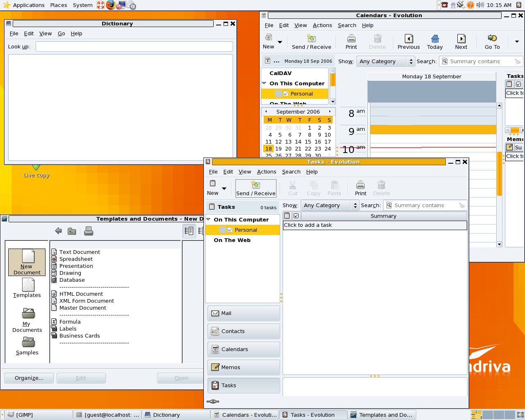The image size is (525, 420).
Task: Click completed column header in Calendars Tasks pane
Action: tap(518, 84)
